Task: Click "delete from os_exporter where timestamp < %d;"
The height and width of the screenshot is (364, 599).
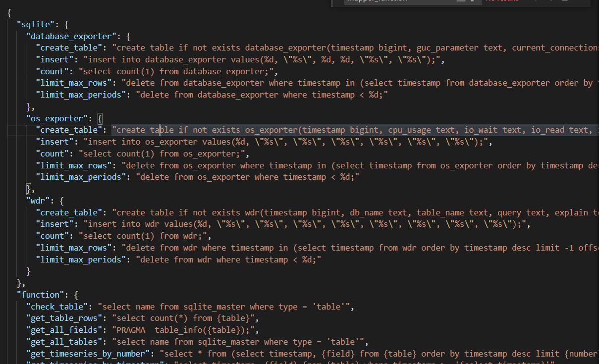Action: click(247, 177)
